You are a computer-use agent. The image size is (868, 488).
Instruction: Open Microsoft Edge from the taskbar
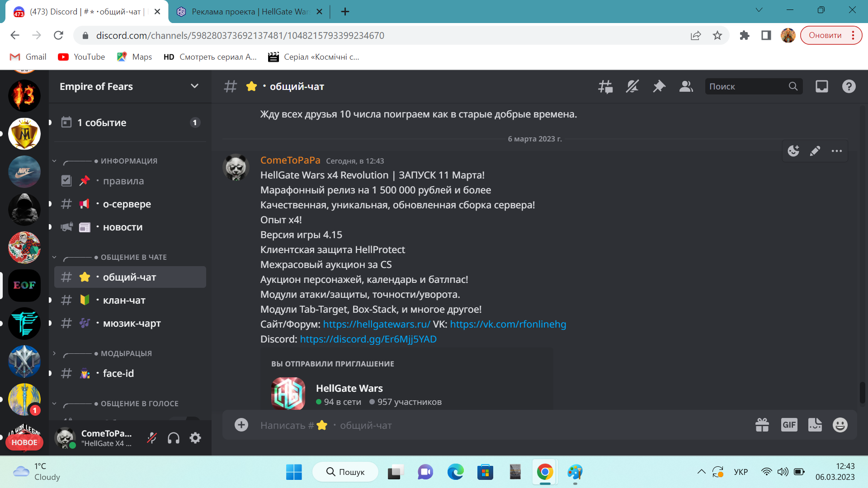point(455,472)
